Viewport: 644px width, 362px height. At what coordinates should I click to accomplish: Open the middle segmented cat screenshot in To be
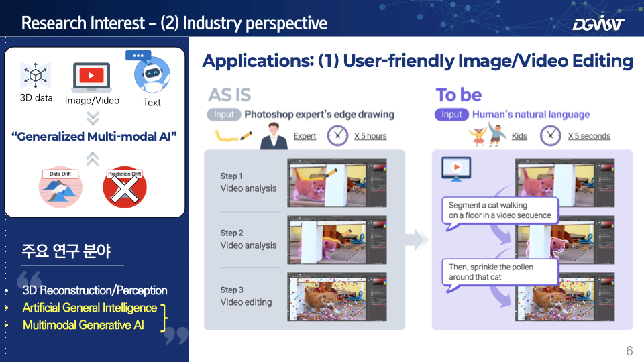pos(565,240)
